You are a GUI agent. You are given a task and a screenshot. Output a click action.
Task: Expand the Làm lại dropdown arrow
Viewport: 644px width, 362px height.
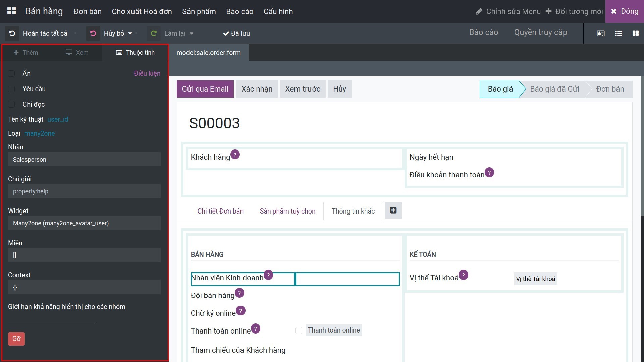[191, 33]
